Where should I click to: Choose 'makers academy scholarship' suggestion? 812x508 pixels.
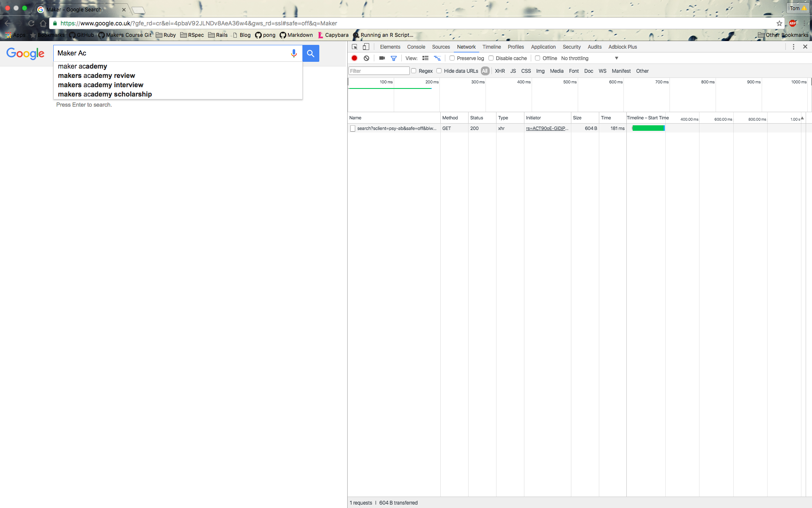pyautogui.click(x=178, y=94)
